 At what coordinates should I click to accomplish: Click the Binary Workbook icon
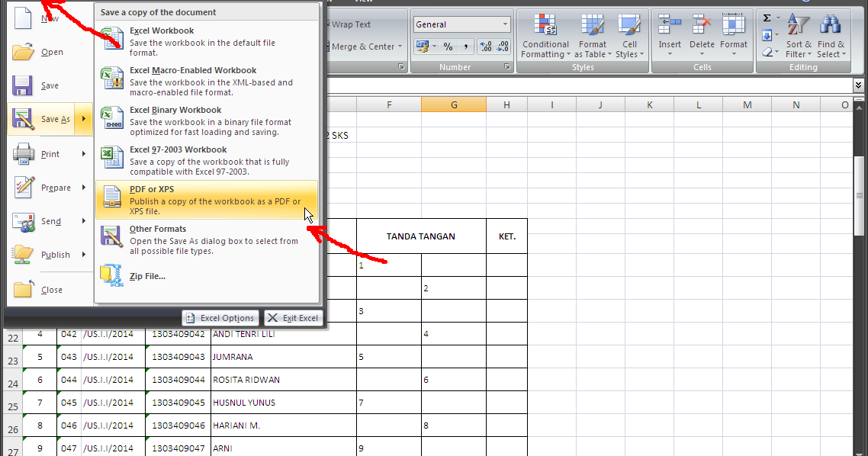112,118
